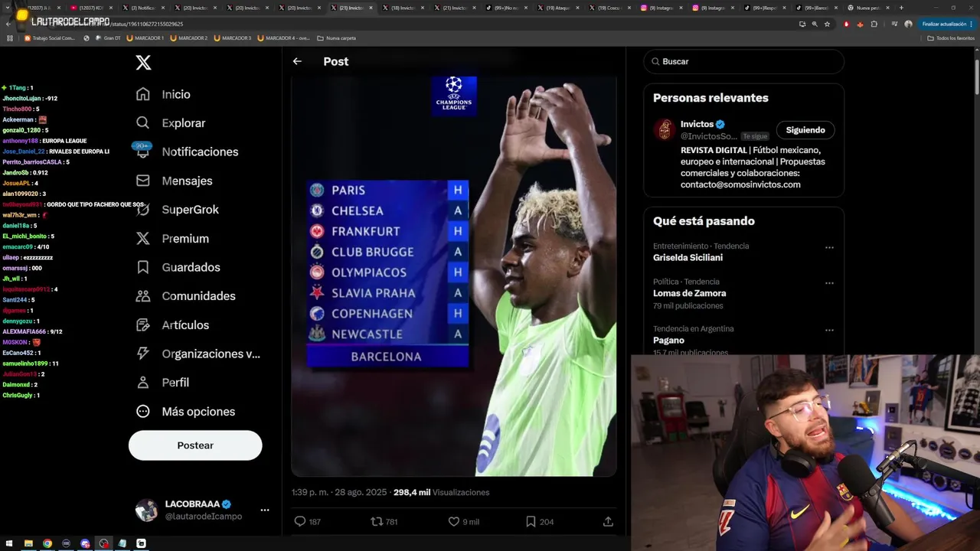Viewport: 980px width, 551px height.
Task: Open the MARCADOR 1 bookmark
Action: [x=145, y=37]
